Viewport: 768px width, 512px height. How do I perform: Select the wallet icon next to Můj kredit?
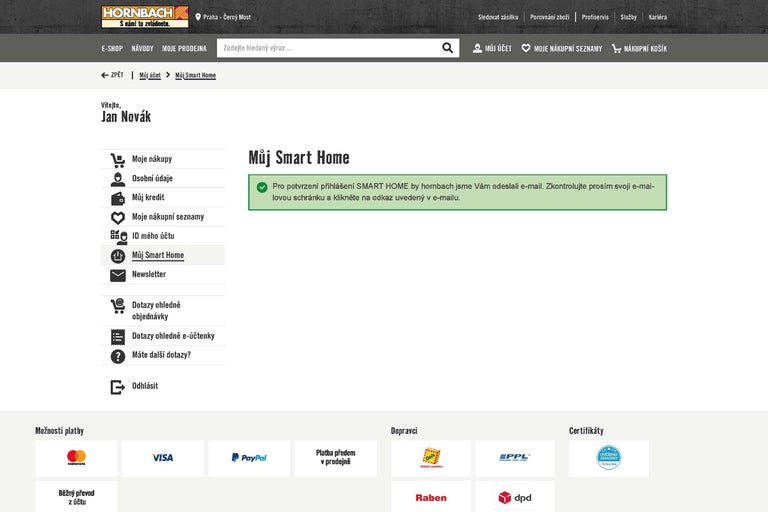click(118, 198)
